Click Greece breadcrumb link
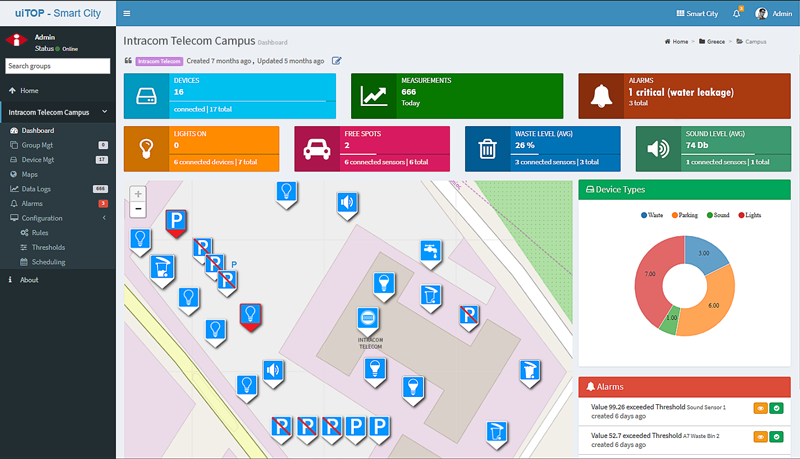The height and width of the screenshot is (459, 800). pyautogui.click(x=712, y=42)
